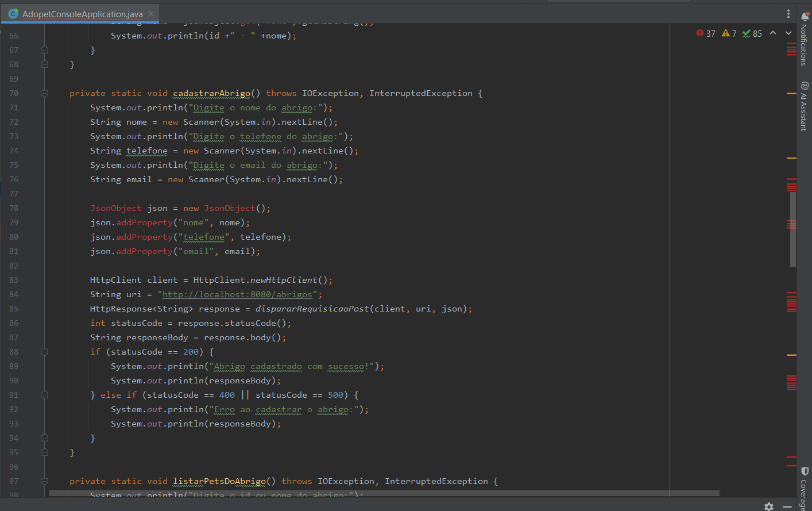The height and width of the screenshot is (511, 812).
Task: Jump to previous highlighted error arrow
Action: tap(773, 33)
